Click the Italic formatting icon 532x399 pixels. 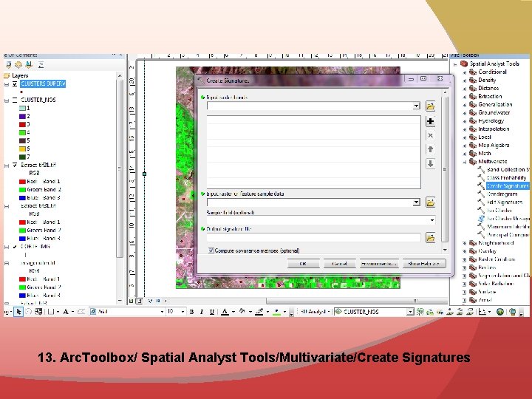(x=202, y=312)
